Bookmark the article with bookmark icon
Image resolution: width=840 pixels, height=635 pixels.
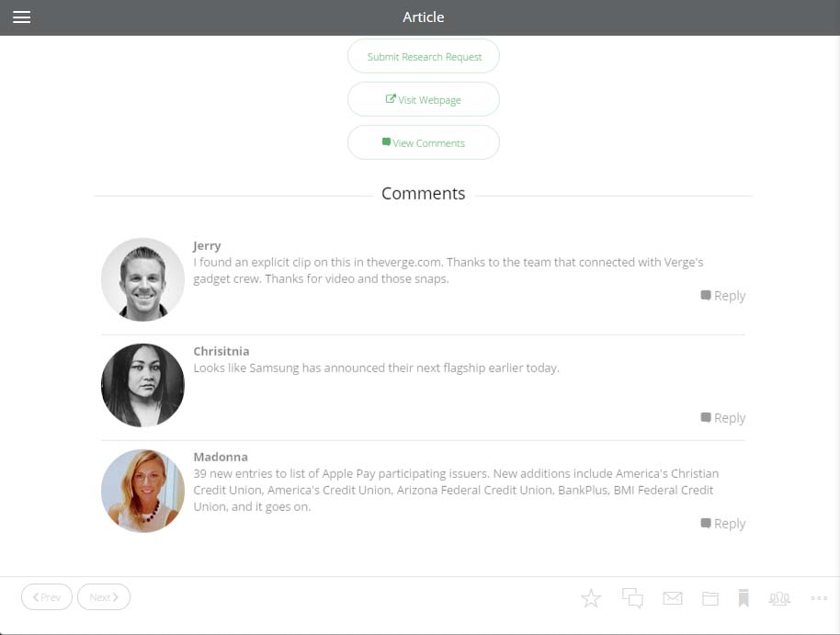(x=744, y=598)
